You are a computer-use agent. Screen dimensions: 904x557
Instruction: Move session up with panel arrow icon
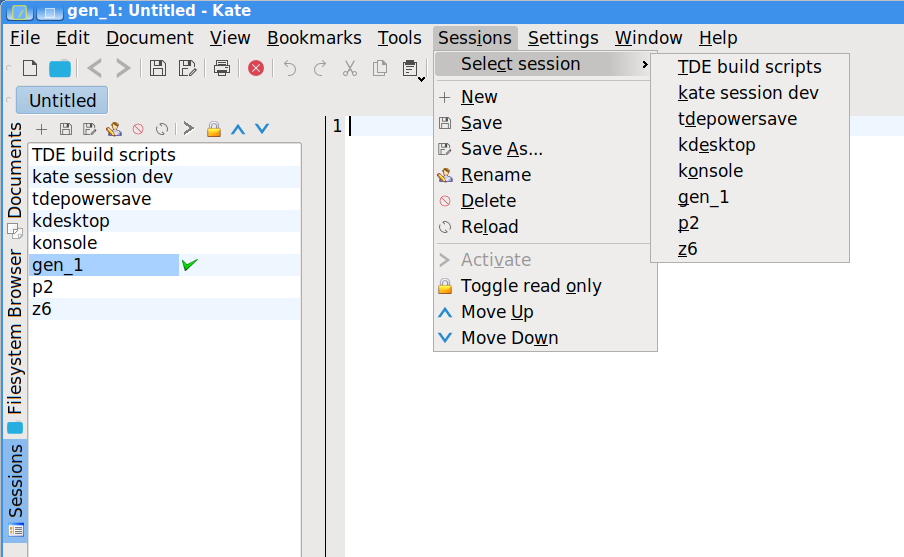click(x=238, y=129)
